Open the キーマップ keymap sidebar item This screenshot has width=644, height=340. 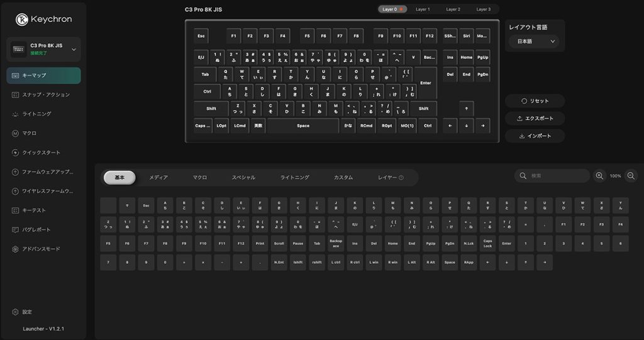pos(43,75)
